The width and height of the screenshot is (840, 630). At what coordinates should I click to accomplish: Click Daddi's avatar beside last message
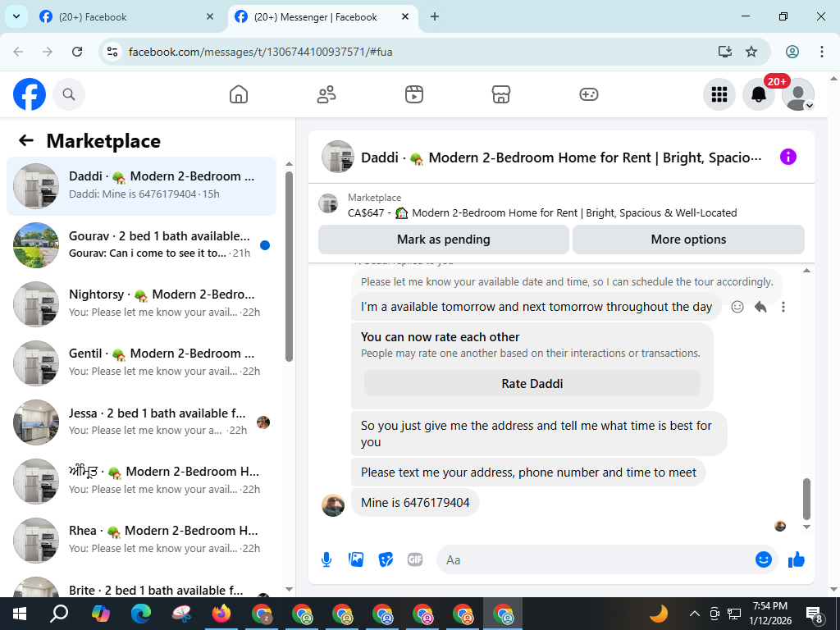333,504
